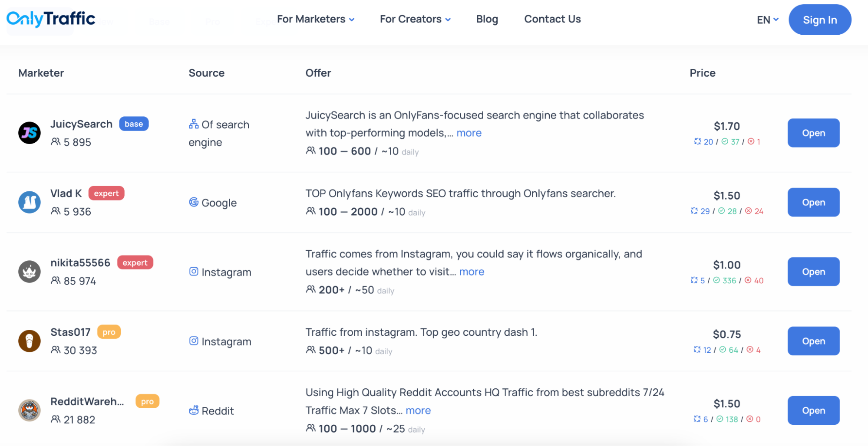Click the search engine source icon
The image size is (868, 446).
pyautogui.click(x=194, y=125)
